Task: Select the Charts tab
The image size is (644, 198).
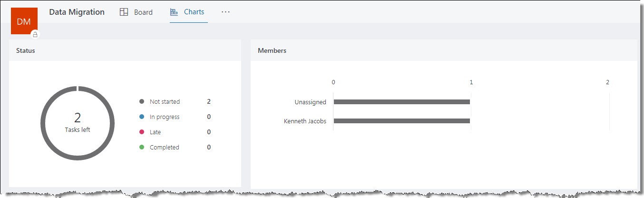Action: pyautogui.click(x=188, y=12)
